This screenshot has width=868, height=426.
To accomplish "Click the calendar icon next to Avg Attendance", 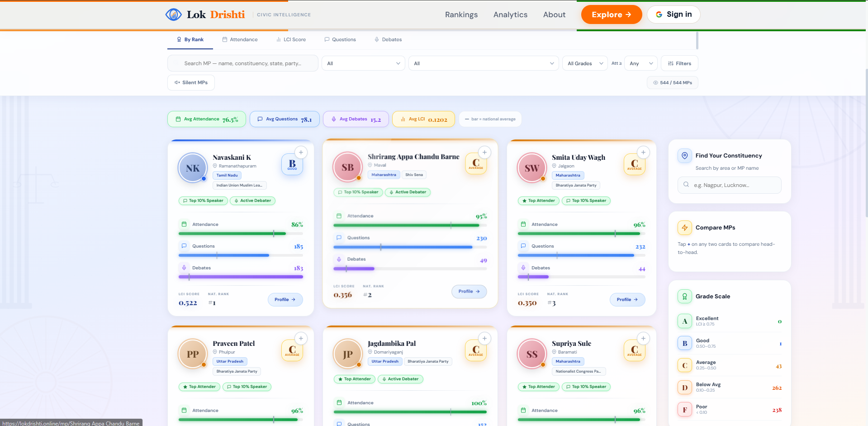I will [178, 119].
